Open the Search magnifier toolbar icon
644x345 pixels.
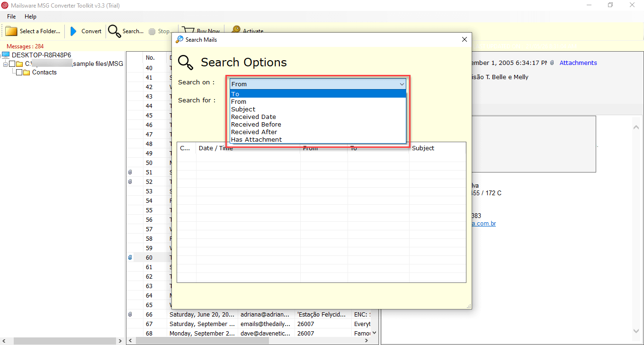[x=114, y=31]
